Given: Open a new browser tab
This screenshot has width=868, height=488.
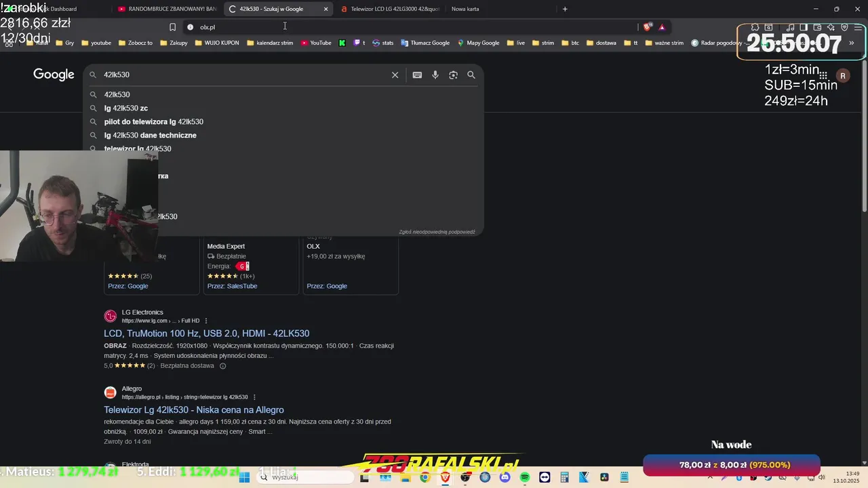Looking at the screenshot, I should click(x=565, y=9).
